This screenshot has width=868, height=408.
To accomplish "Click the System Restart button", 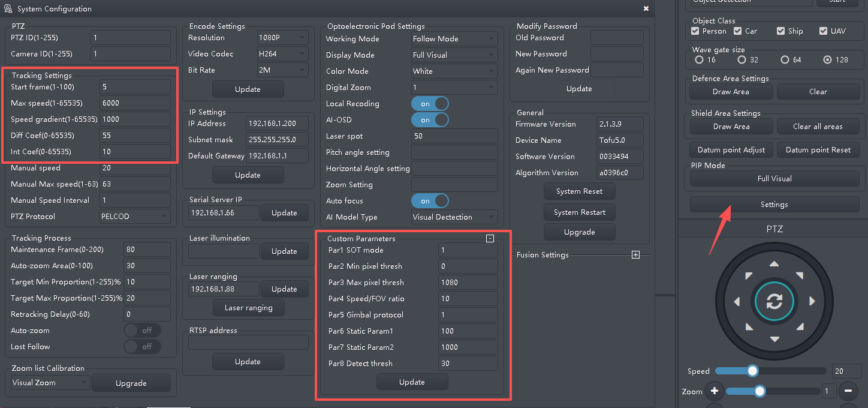I will pyautogui.click(x=579, y=212).
